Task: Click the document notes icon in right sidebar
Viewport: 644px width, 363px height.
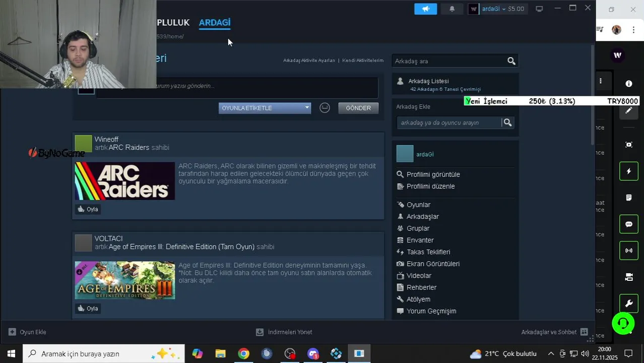Action: (x=629, y=198)
